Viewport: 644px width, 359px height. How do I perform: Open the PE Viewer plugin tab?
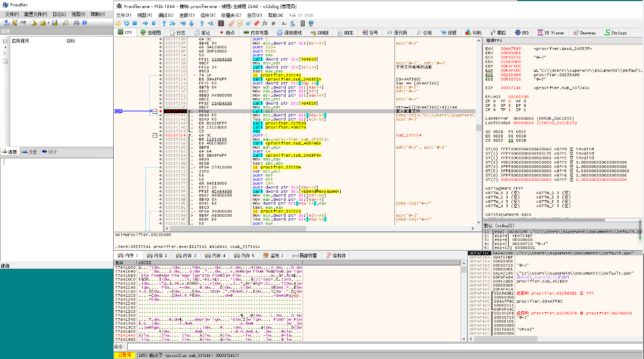[x=551, y=33]
